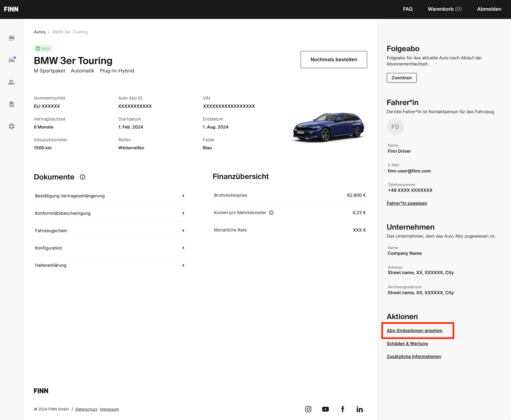511x420 pixels.
Task: Click the Fahrer*in zuweisen link
Action: point(407,203)
